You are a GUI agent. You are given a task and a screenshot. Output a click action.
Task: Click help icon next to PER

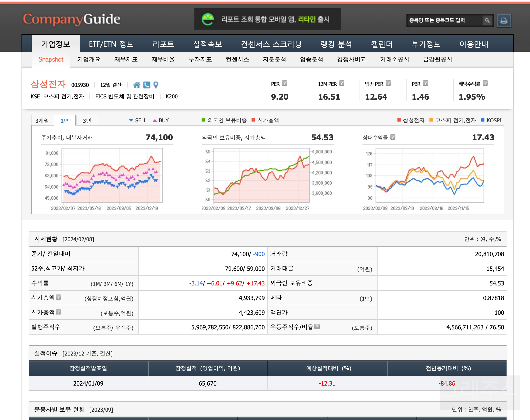click(x=285, y=83)
